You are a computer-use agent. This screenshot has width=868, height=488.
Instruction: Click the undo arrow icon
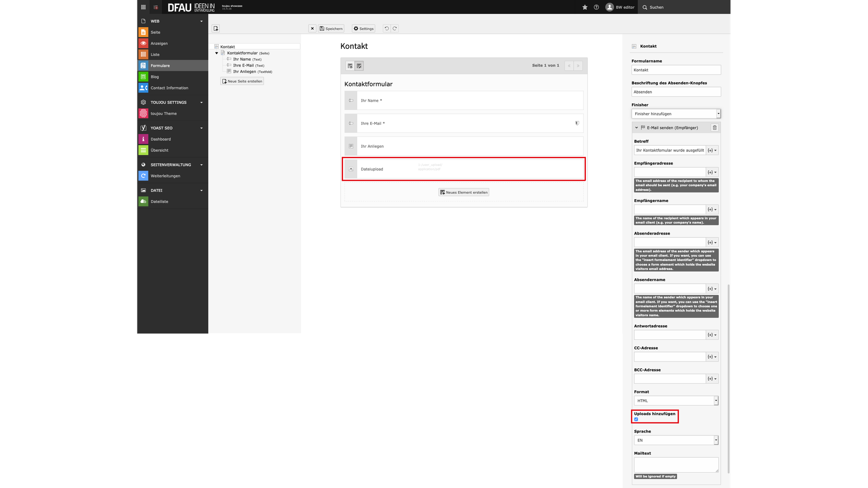(x=387, y=28)
